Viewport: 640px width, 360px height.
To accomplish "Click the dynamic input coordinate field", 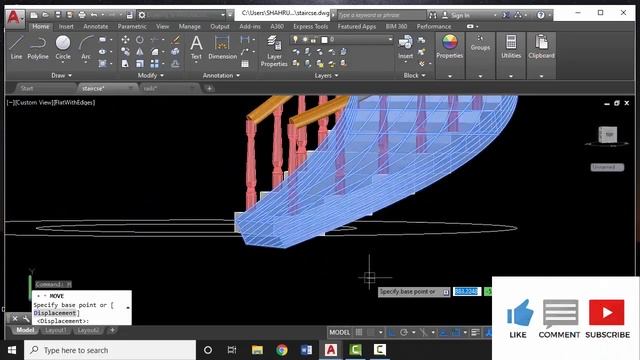I will pyautogui.click(x=467, y=291).
